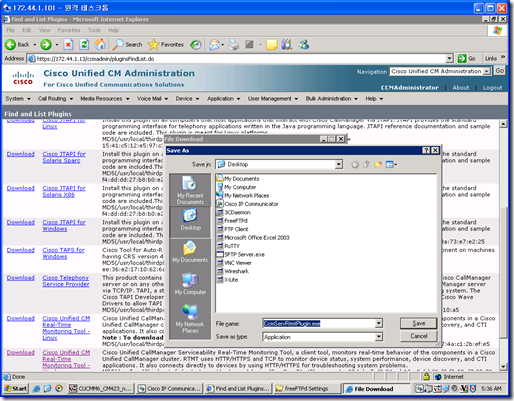This screenshot has width=514, height=401.
Task: Open the address bar dropdown arrow
Action: pyautogui.click(x=449, y=59)
